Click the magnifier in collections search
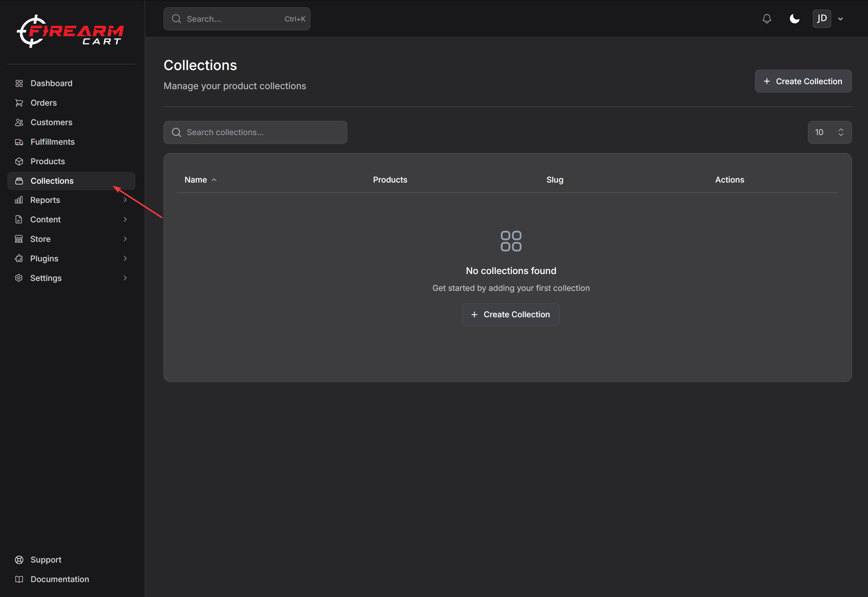The height and width of the screenshot is (597, 868). [x=177, y=132]
